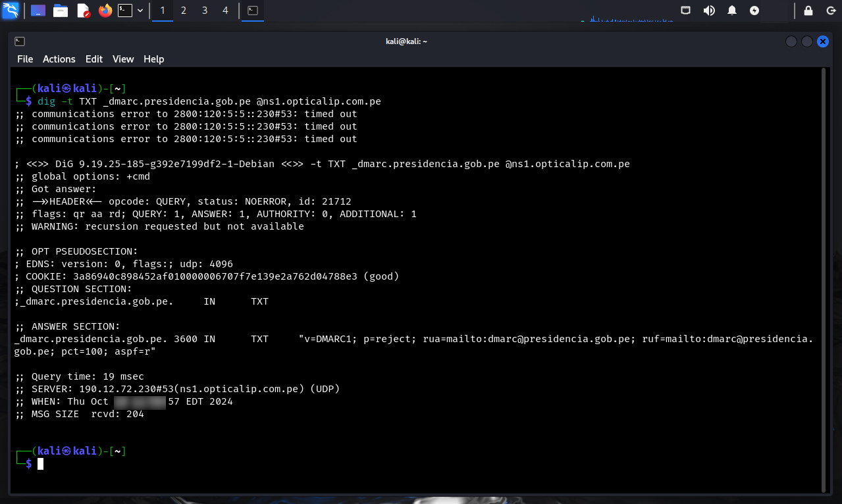
Task: Click the volume speaker icon
Action: coord(709,11)
